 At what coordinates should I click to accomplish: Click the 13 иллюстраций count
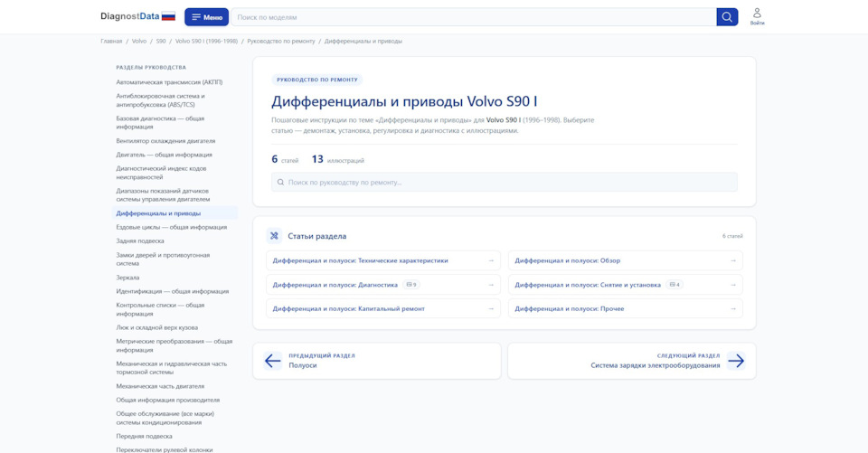[337, 159]
